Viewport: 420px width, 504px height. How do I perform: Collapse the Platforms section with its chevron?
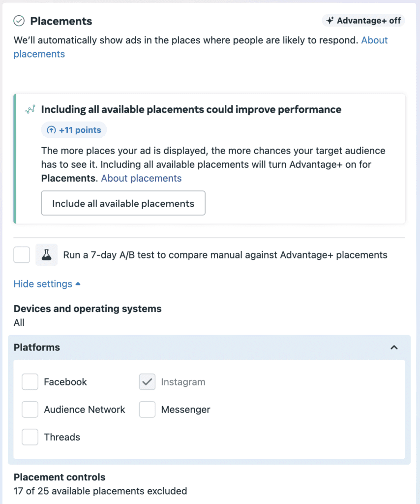pyautogui.click(x=394, y=347)
